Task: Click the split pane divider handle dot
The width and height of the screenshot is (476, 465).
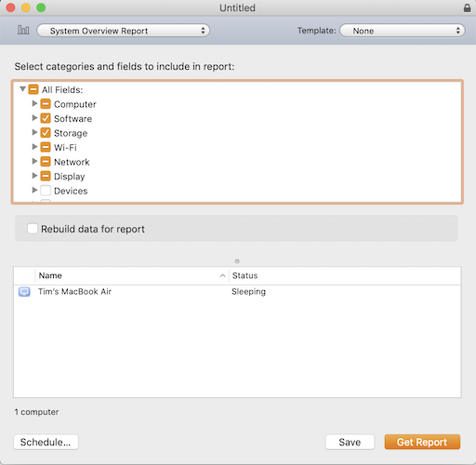Action: click(x=237, y=261)
